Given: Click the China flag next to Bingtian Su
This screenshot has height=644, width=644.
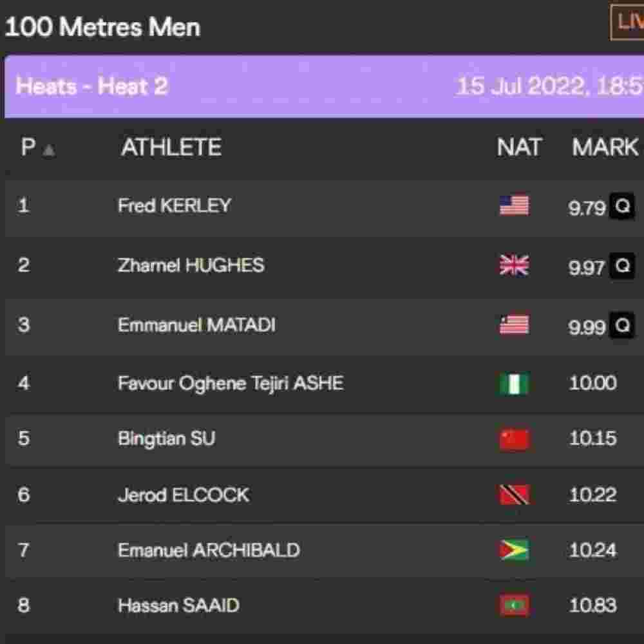Looking at the screenshot, I should click(x=514, y=439).
